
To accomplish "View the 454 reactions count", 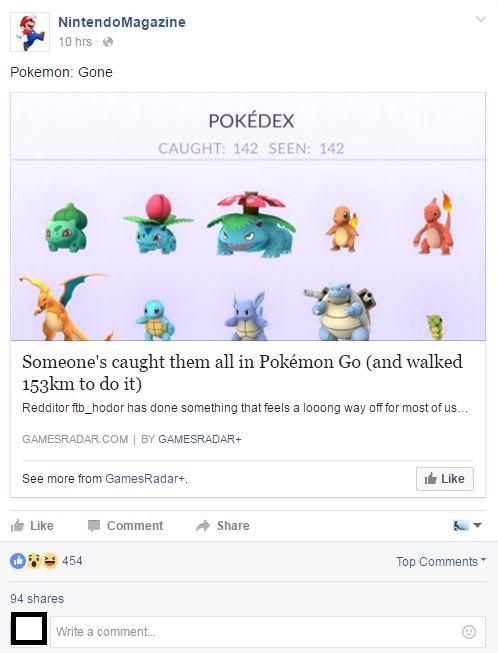I will tap(72, 561).
